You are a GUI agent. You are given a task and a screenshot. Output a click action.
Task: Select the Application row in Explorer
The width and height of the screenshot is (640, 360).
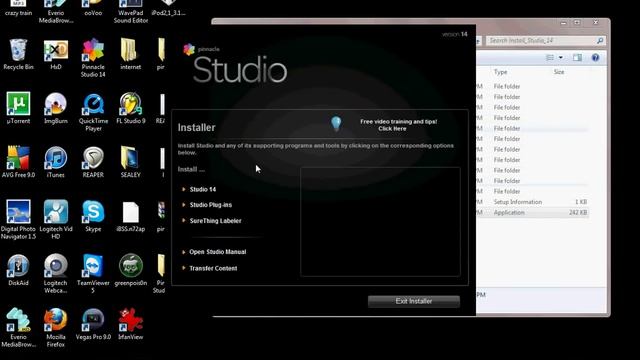point(532,213)
